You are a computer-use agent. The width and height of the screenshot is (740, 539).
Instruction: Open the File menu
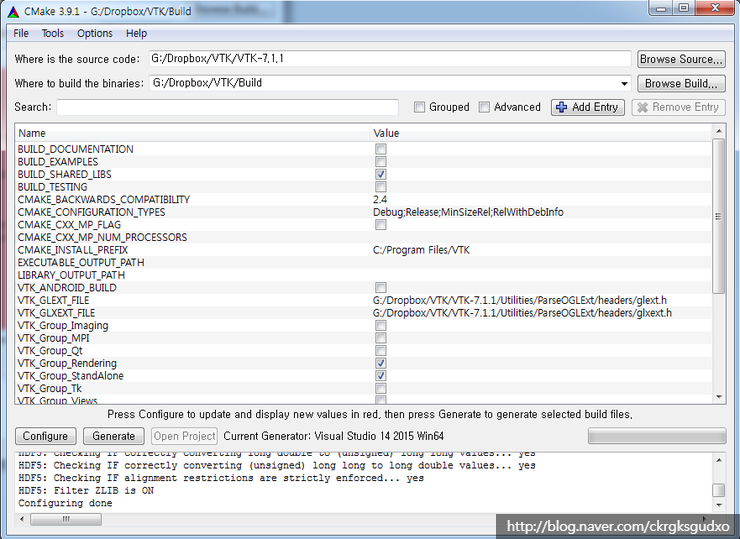pos(21,33)
